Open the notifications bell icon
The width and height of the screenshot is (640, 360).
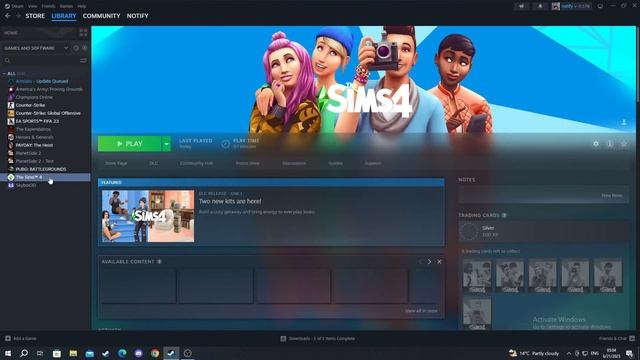coord(540,6)
